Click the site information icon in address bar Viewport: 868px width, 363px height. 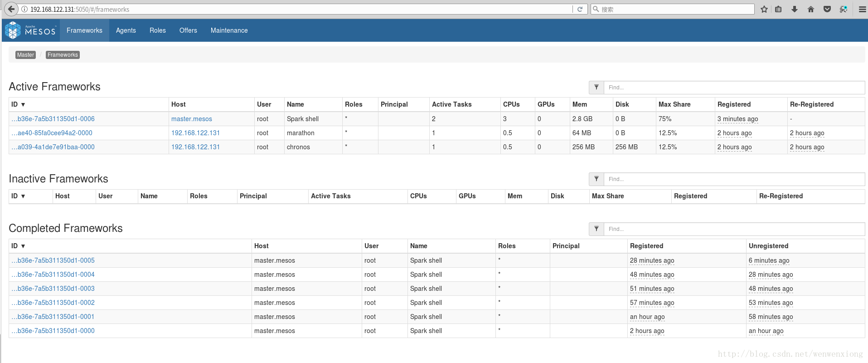pyautogui.click(x=24, y=9)
